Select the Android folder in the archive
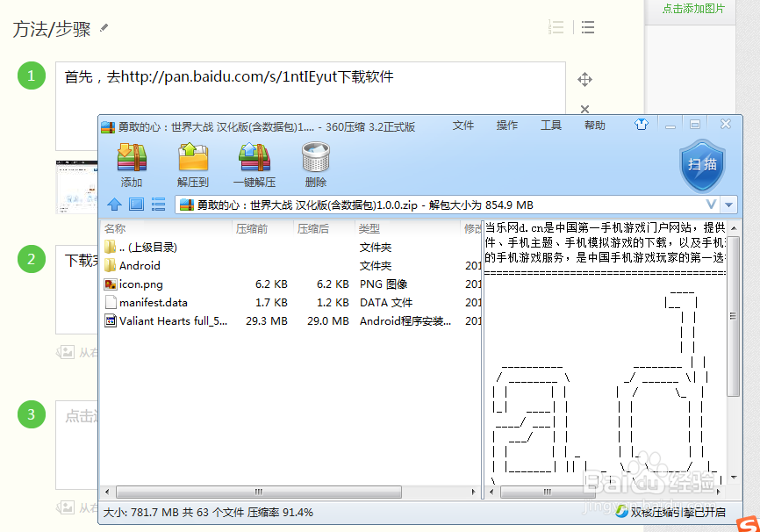Screen dimensions: 760x532 (x=144, y=265)
